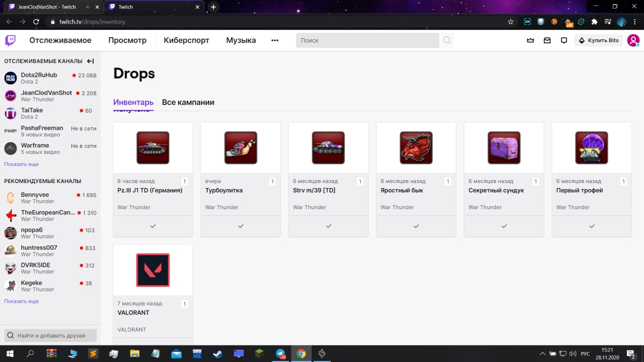Switch to the Все кампании tab
The height and width of the screenshot is (362, 644).
[188, 102]
